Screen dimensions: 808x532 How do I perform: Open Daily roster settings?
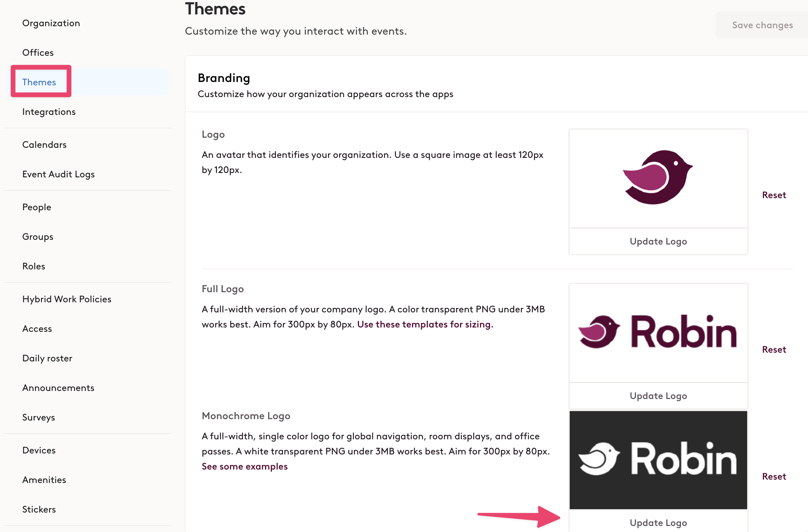(47, 358)
